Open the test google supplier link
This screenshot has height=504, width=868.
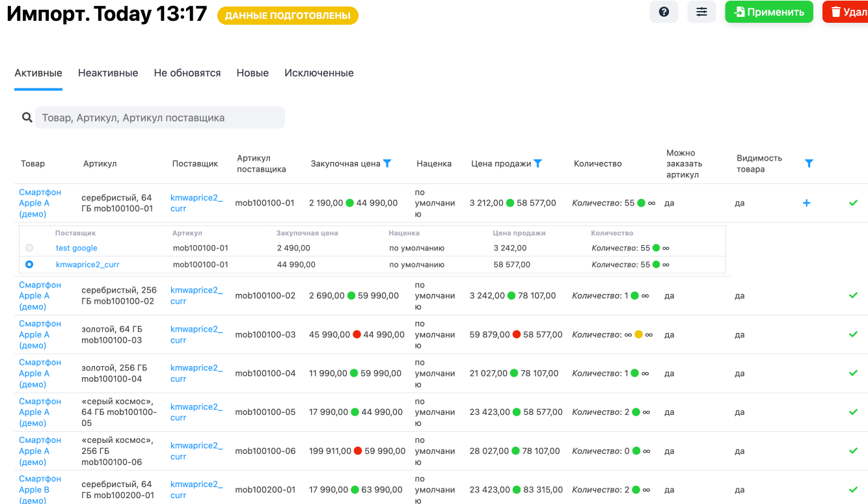(x=77, y=248)
